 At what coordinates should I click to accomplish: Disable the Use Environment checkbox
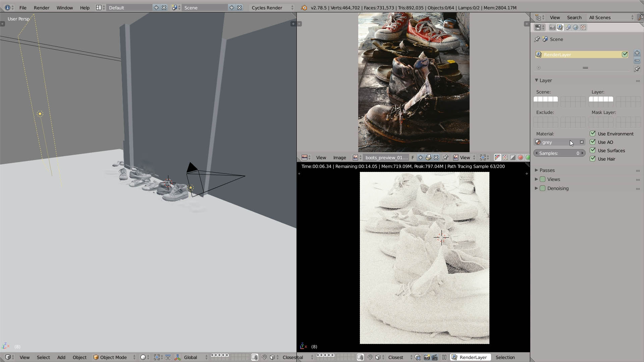tap(593, 134)
